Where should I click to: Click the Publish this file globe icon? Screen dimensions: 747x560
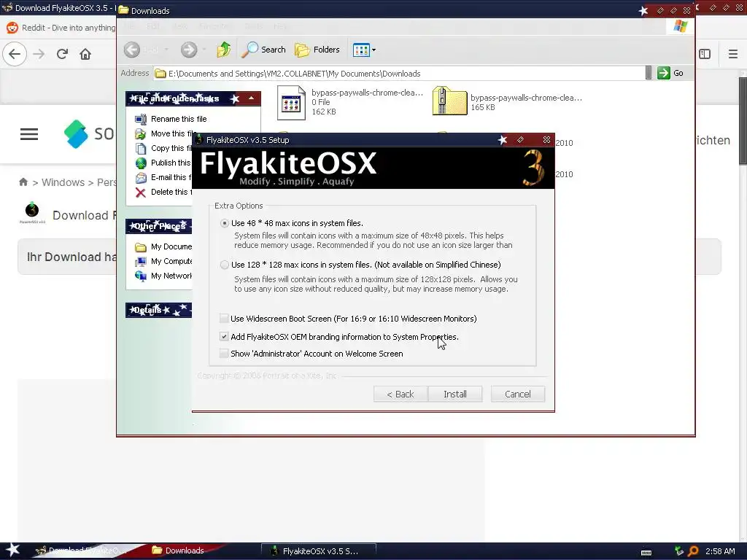[x=141, y=163]
